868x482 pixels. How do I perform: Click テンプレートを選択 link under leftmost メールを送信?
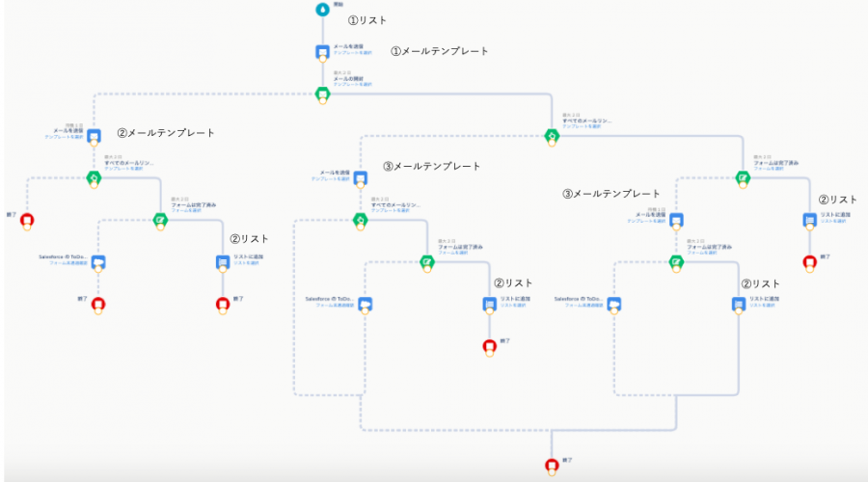[65, 137]
